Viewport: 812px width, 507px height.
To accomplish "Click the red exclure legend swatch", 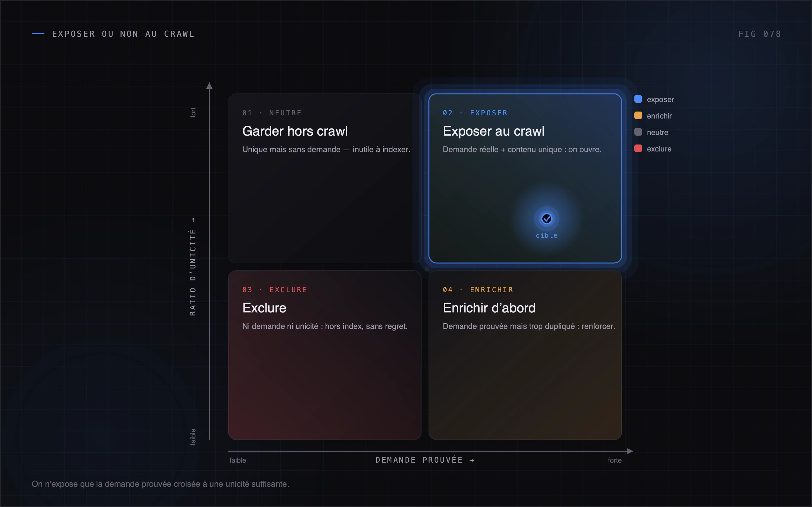I will point(638,148).
